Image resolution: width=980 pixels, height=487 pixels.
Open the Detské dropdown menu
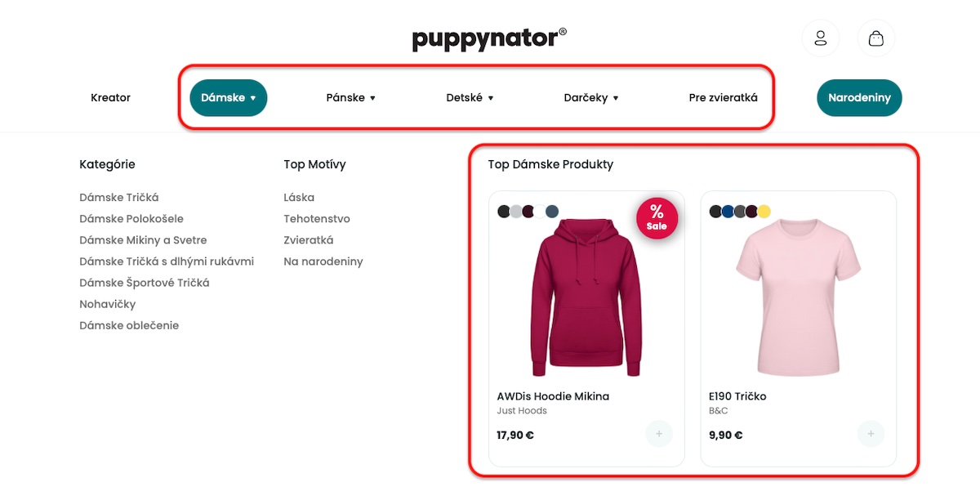click(470, 98)
